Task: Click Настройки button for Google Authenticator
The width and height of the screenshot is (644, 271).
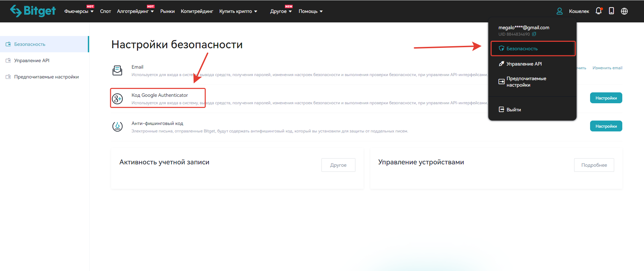Action: (x=606, y=98)
